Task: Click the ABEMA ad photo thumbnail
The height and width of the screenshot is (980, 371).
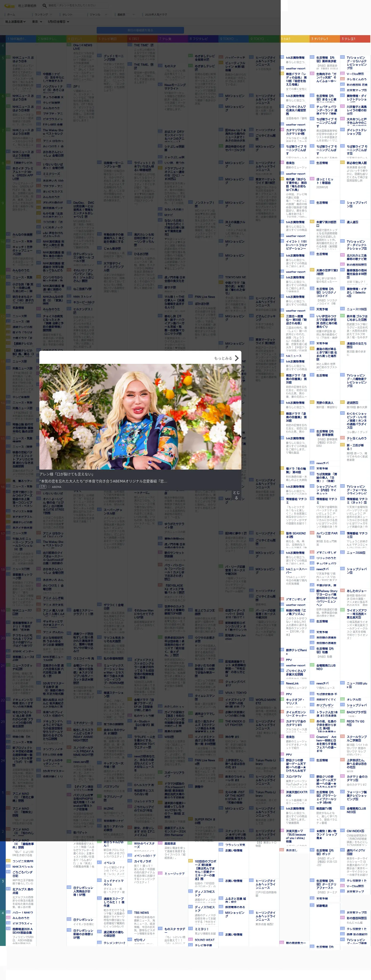Action: pos(140,417)
